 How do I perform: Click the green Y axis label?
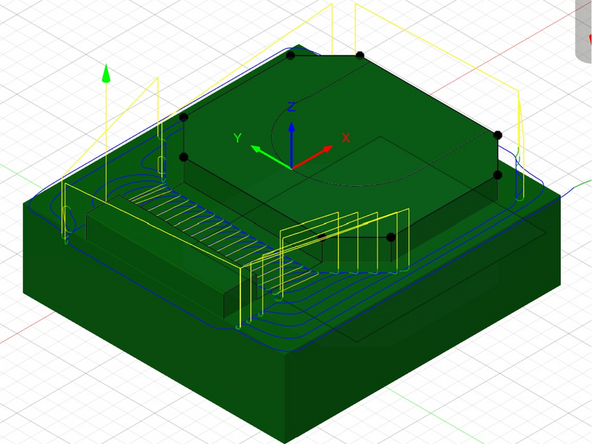point(237,138)
